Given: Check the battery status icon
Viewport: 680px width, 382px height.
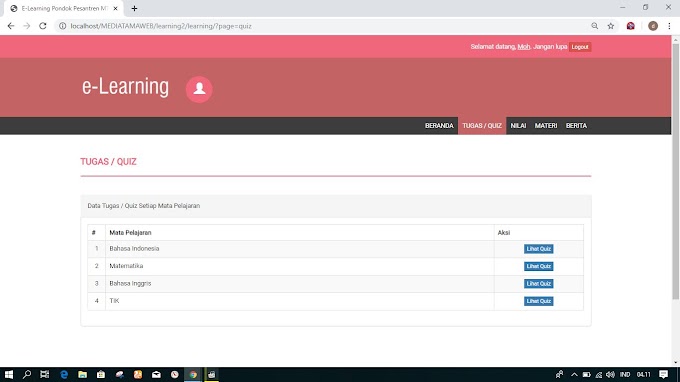Looking at the screenshot, I should point(586,375).
